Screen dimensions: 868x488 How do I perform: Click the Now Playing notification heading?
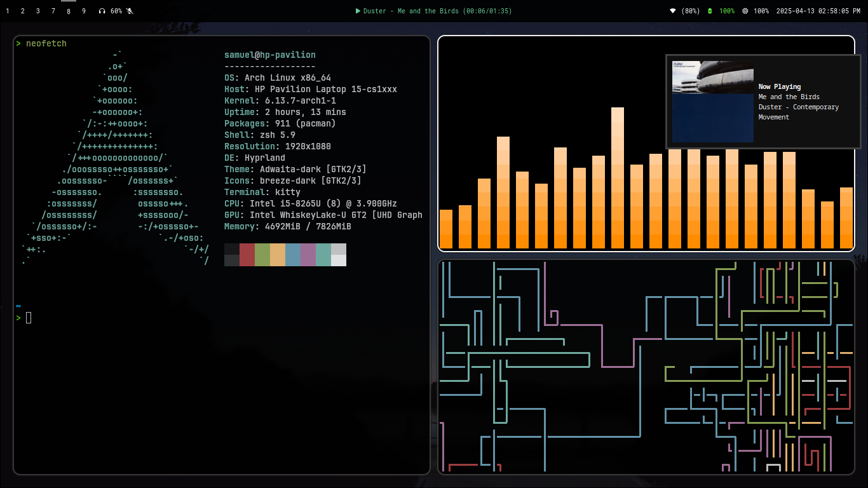point(780,86)
